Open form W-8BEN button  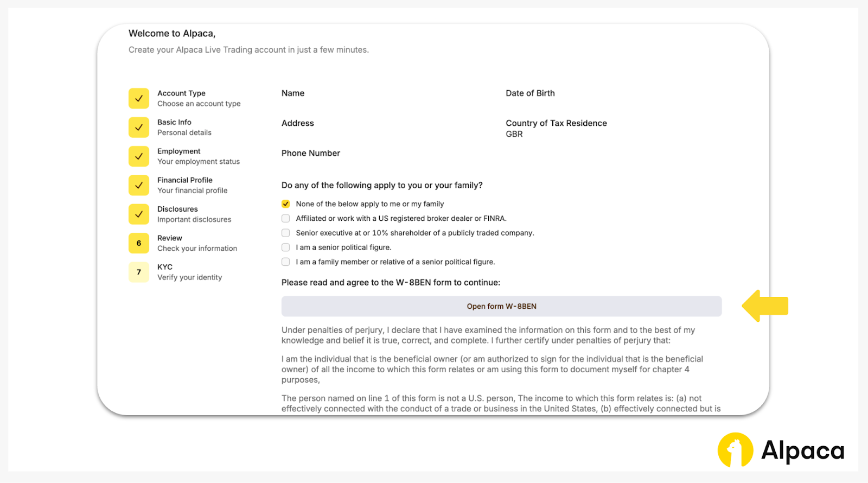(x=501, y=307)
